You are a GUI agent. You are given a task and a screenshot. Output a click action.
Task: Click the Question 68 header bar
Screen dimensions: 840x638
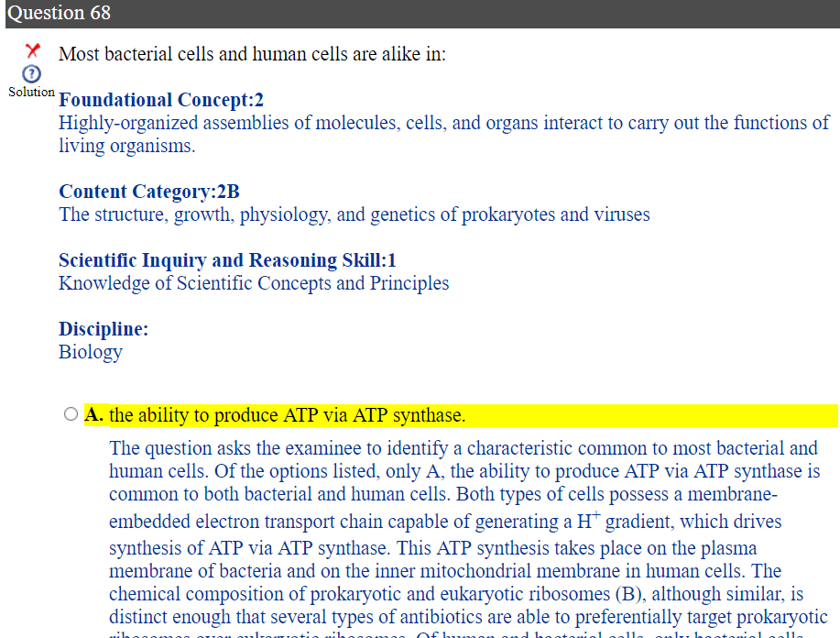pyautogui.click(x=420, y=14)
